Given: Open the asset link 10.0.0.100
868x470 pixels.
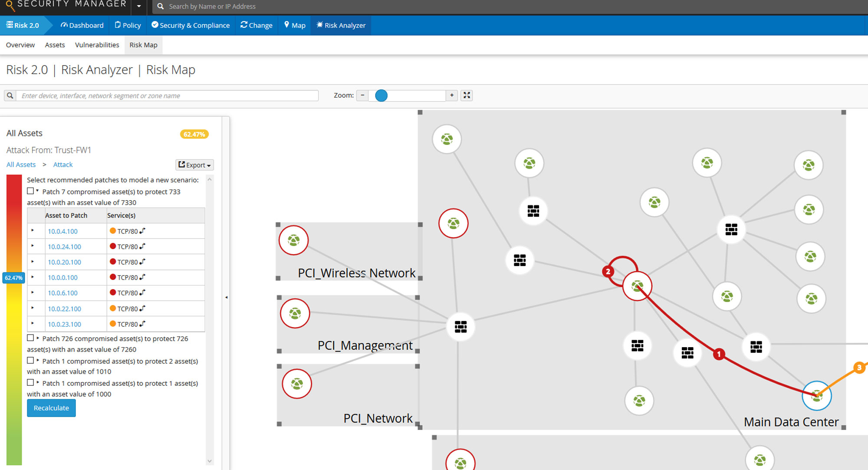Looking at the screenshot, I should [62, 277].
